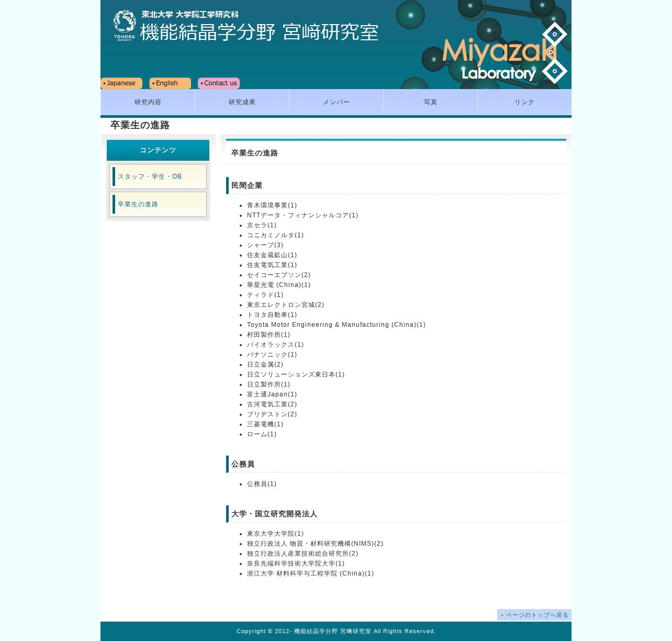
Task: Select list item 三菱電機(1)
Action: pos(265,424)
